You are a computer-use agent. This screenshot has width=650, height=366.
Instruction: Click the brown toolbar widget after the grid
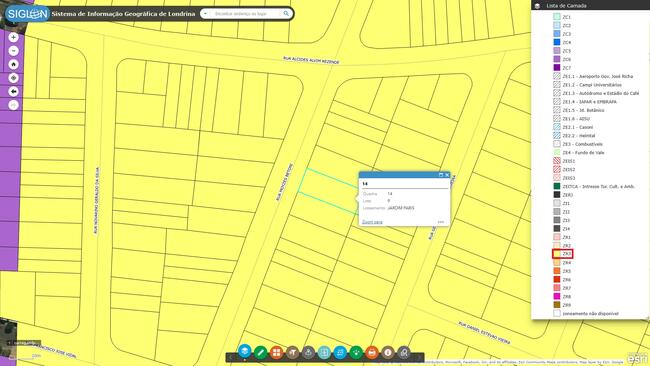[x=292, y=353]
